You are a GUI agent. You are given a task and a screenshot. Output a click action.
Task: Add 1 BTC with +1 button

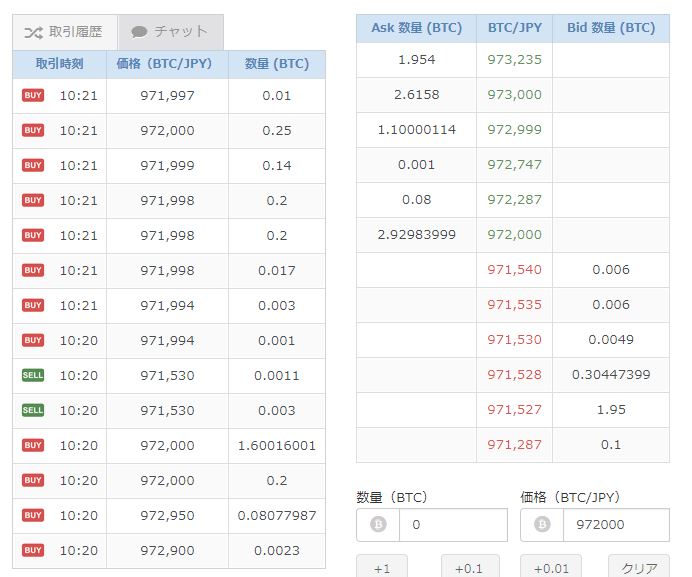coord(382,566)
